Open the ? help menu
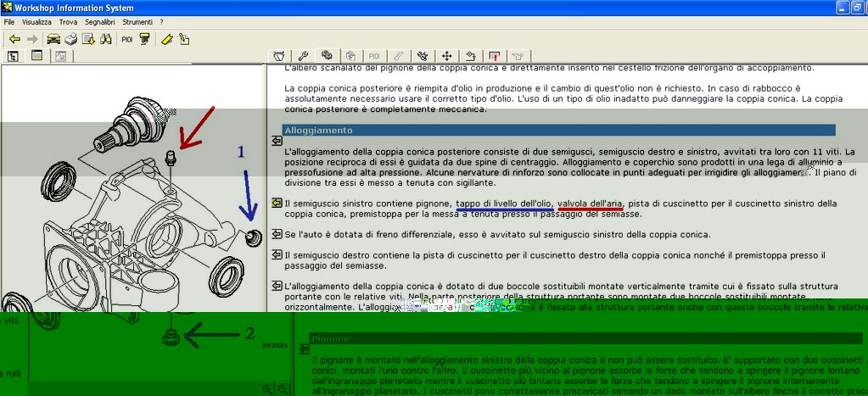This screenshot has height=396, width=868. (x=162, y=22)
